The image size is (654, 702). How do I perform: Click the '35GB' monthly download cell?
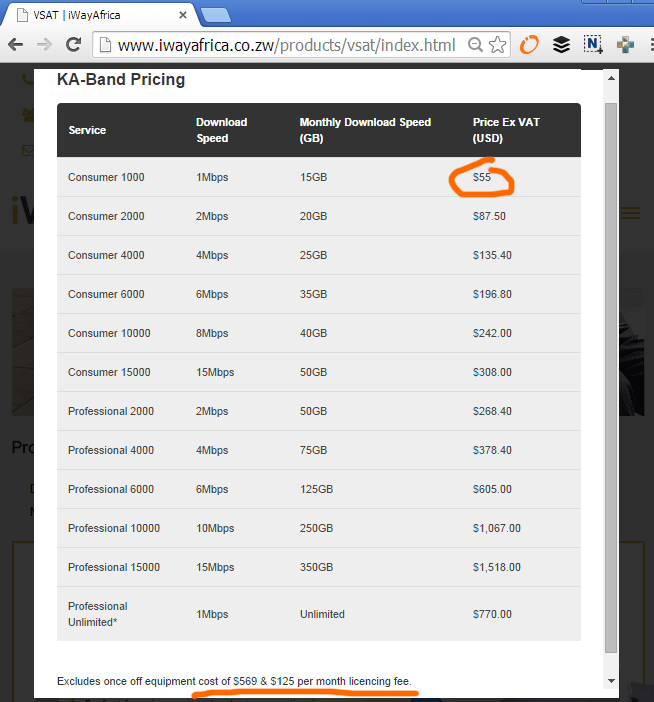point(313,294)
